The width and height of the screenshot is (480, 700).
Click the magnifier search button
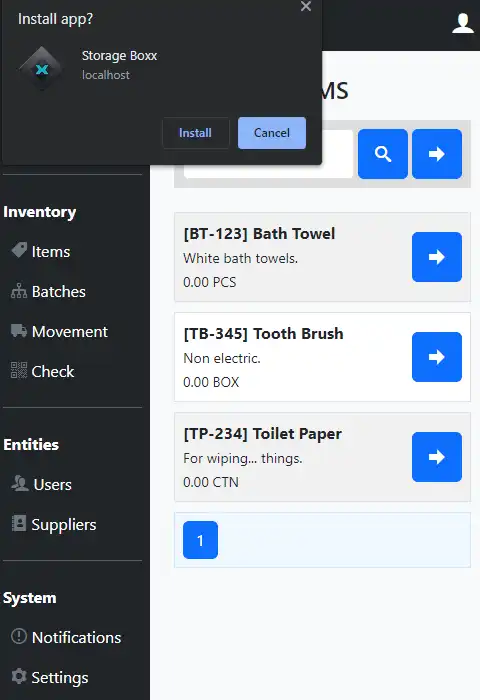(x=383, y=154)
